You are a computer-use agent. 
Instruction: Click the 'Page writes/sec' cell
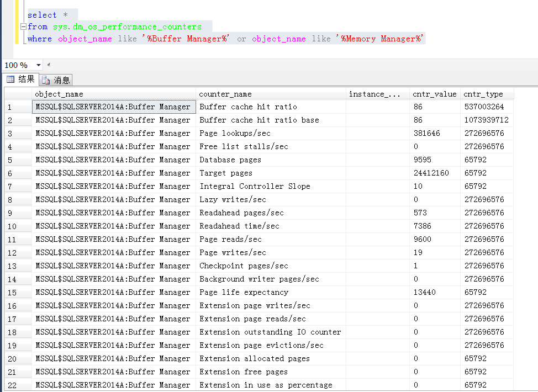point(271,253)
